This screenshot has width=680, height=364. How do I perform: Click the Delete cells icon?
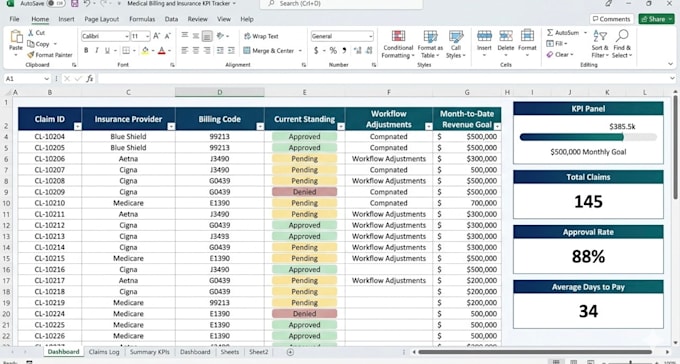(506, 36)
